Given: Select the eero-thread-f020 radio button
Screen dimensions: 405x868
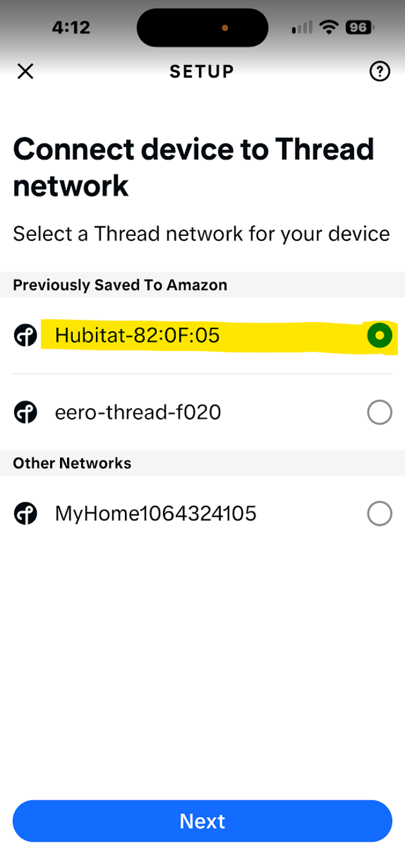Looking at the screenshot, I should (379, 412).
